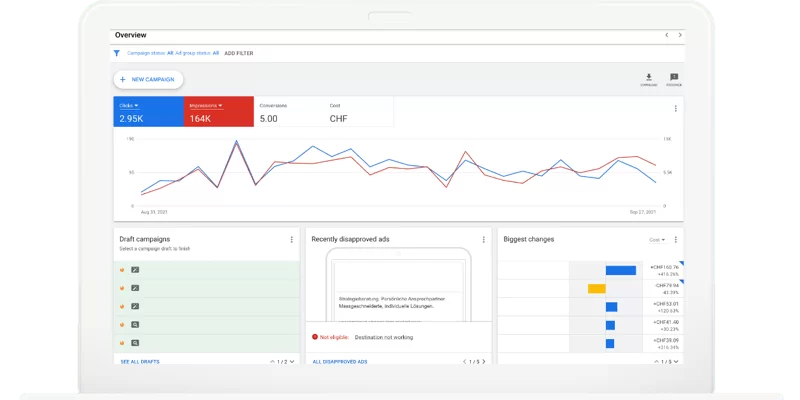Image resolution: width=800 pixels, height=400 pixels.
Task: Open the Feedback icon
Action: click(x=674, y=79)
